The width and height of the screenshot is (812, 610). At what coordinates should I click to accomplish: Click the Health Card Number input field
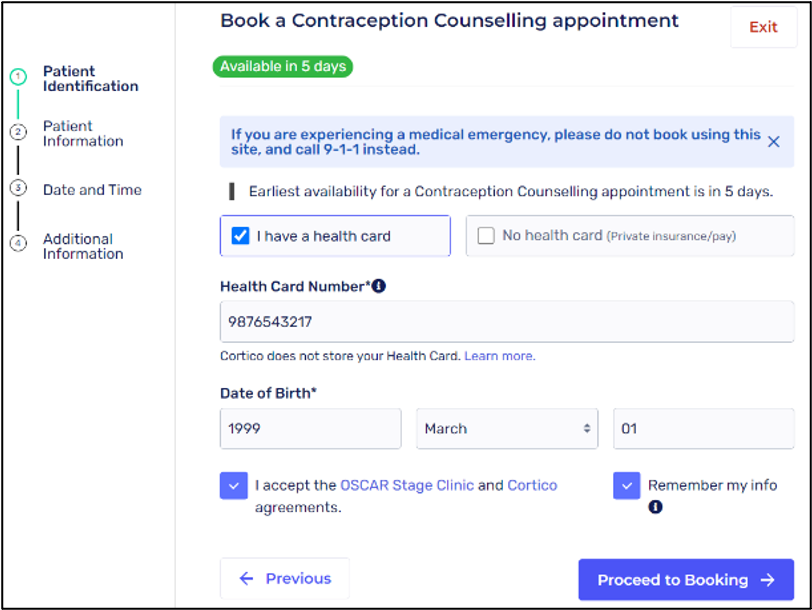(507, 322)
